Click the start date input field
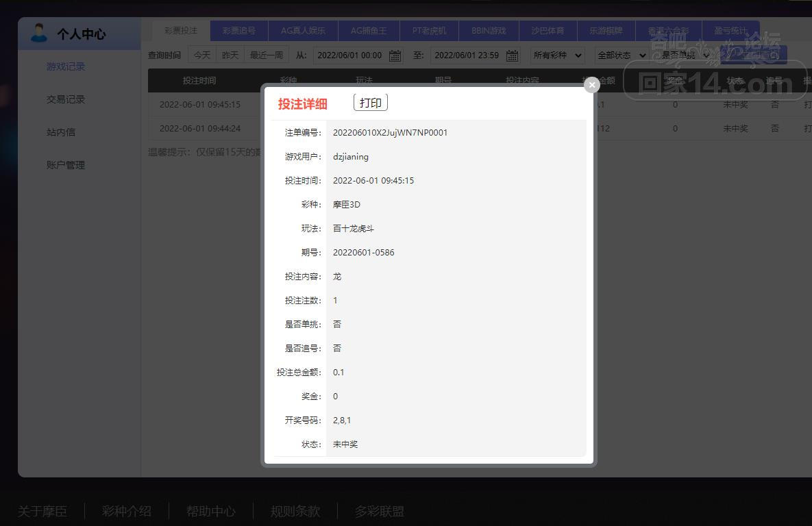 click(349, 55)
